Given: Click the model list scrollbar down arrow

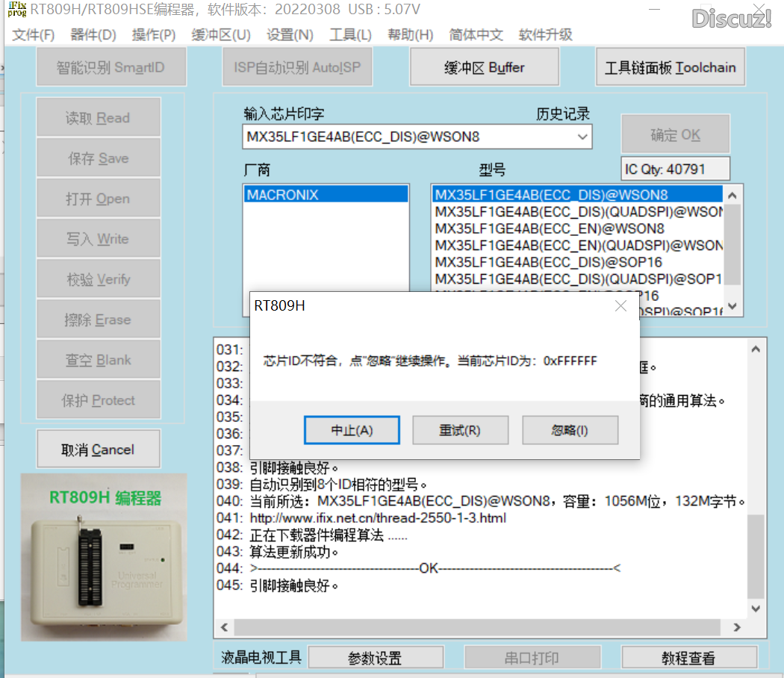Looking at the screenshot, I should click(x=732, y=307).
